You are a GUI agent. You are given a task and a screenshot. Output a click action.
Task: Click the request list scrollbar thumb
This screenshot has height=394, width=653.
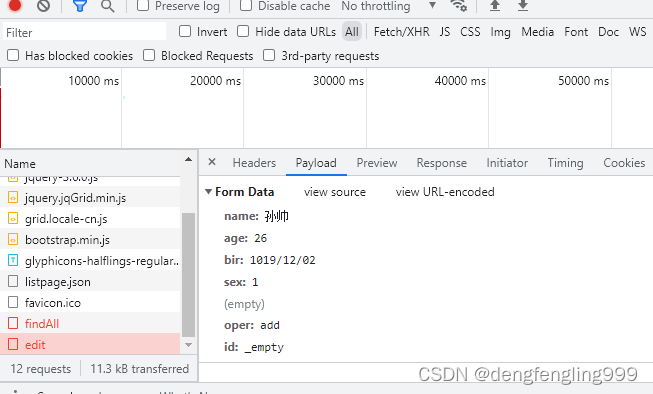pyautogui.click(x=188, y=275)
